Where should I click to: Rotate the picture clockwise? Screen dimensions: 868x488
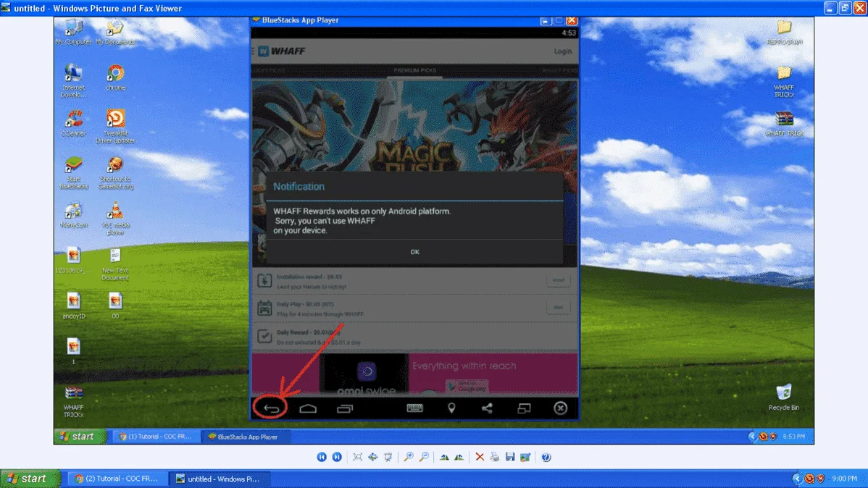click(444, 457)
